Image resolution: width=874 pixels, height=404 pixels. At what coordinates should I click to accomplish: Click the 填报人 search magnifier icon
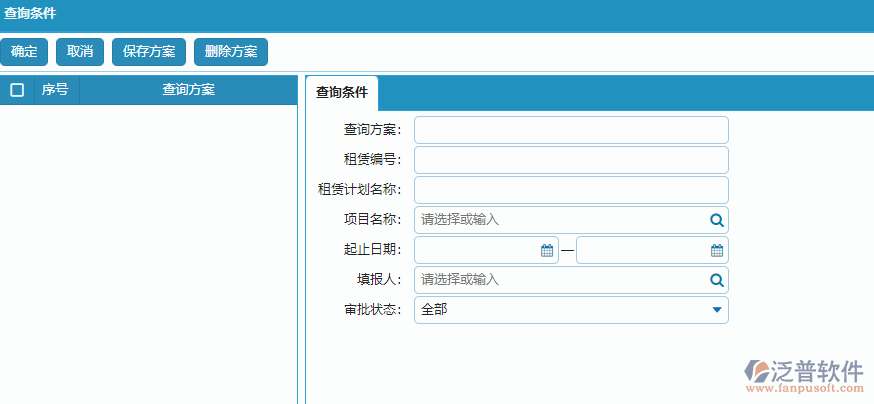[x=716, y=280]
